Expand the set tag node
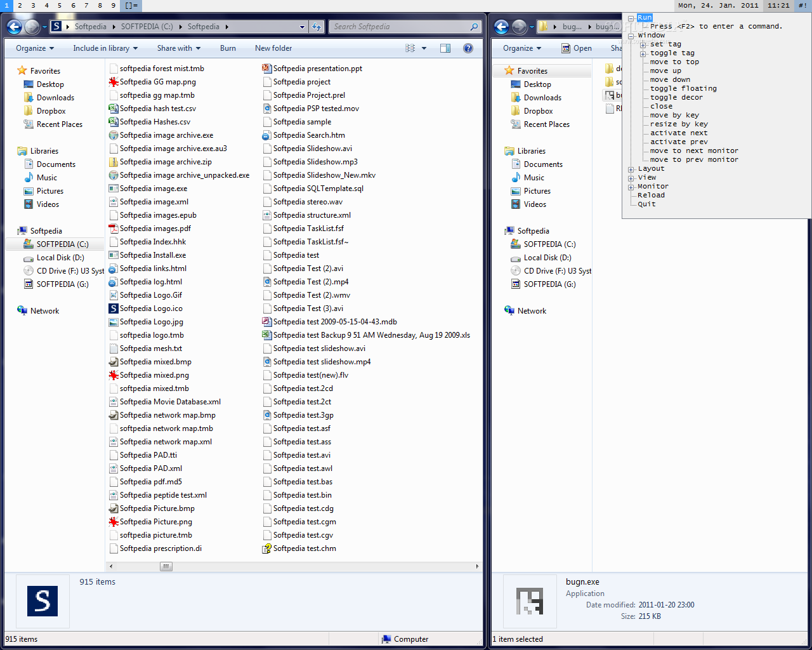812x650 pixels. click(x=643, y=44)
